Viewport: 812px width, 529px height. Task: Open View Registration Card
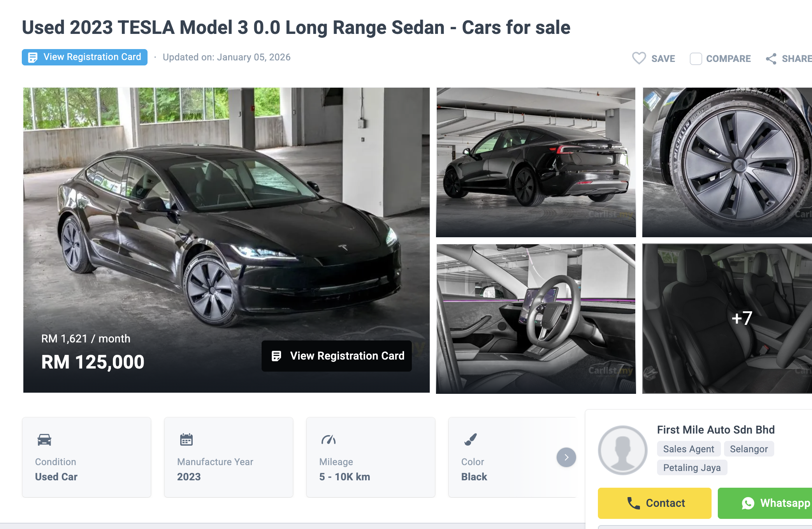336,356
